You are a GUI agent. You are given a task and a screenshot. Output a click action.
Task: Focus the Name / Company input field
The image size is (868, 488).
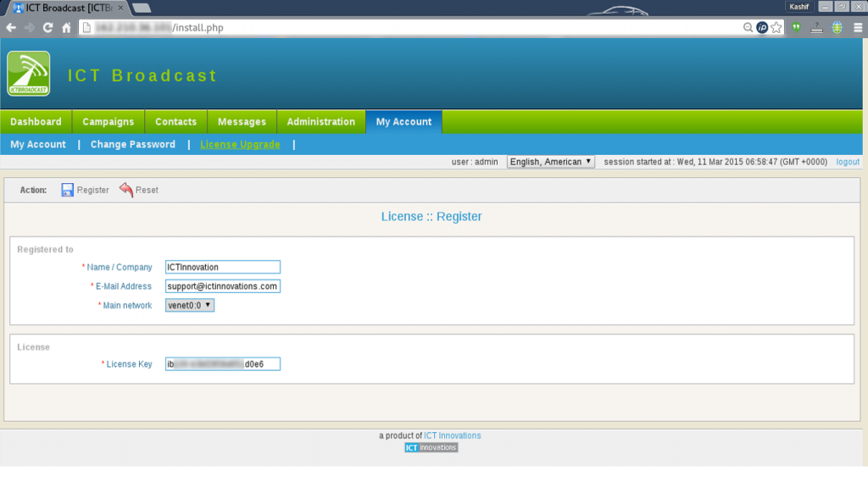point(223,267)
